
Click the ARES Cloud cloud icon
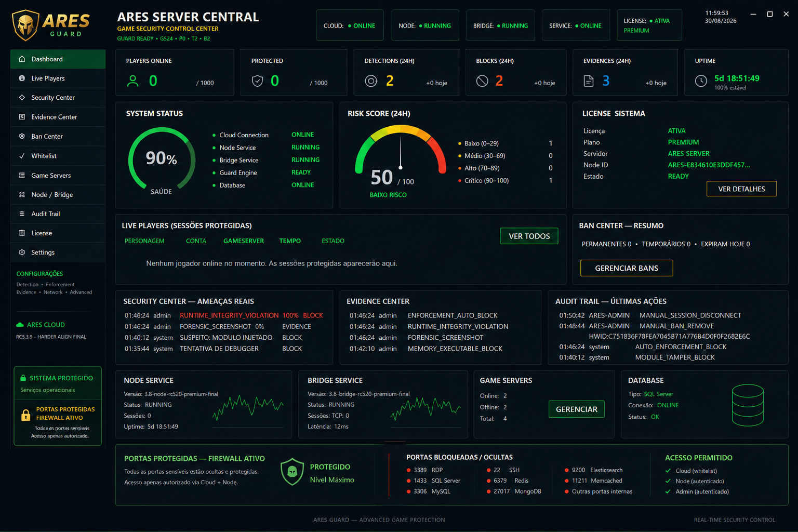point(20,325)
